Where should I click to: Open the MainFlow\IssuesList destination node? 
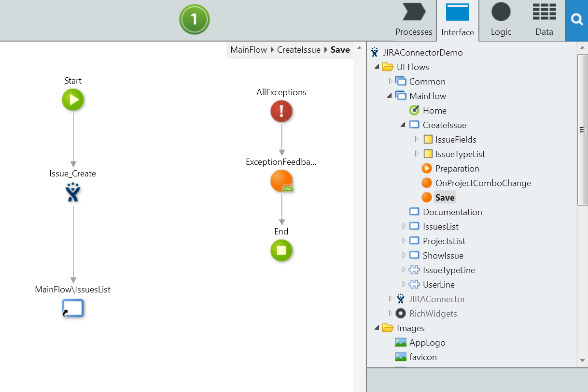(73, 308)
